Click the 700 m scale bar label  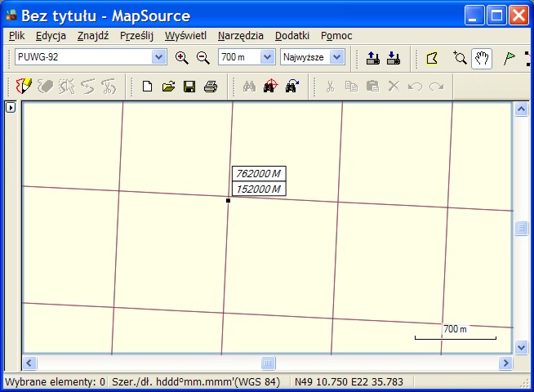point(455,329)
